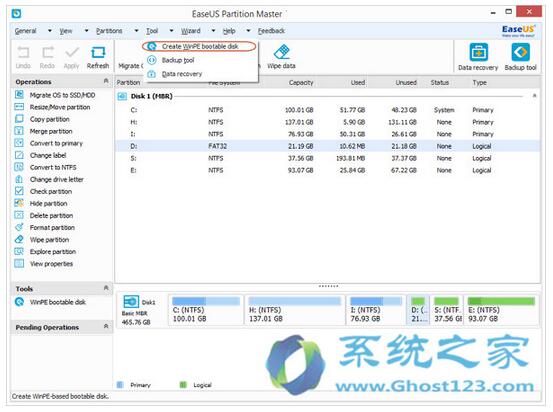Select the C: partition row
Screen dimensions: 553x412
[x=327, y=110]
